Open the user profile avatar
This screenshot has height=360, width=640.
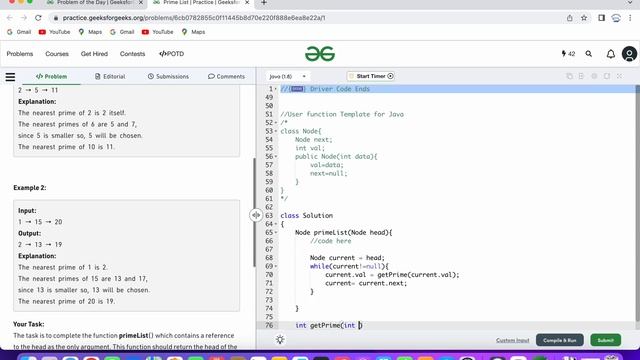[629, 54]
